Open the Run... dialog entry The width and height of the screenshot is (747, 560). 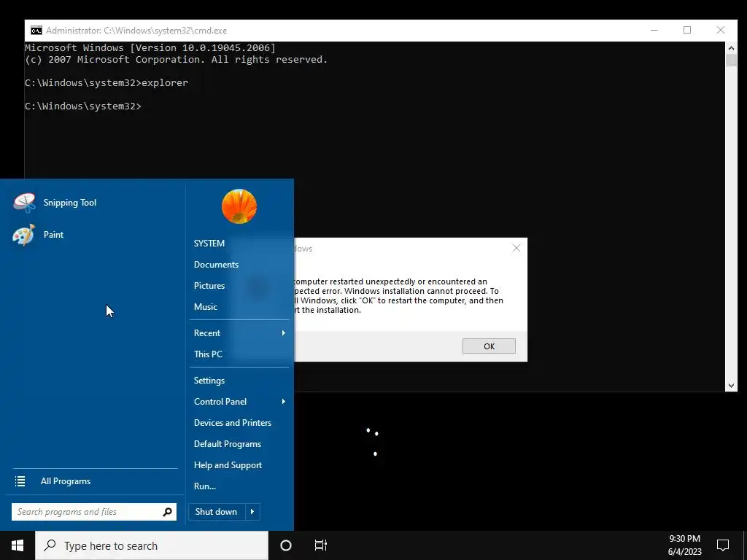[205, 486]
